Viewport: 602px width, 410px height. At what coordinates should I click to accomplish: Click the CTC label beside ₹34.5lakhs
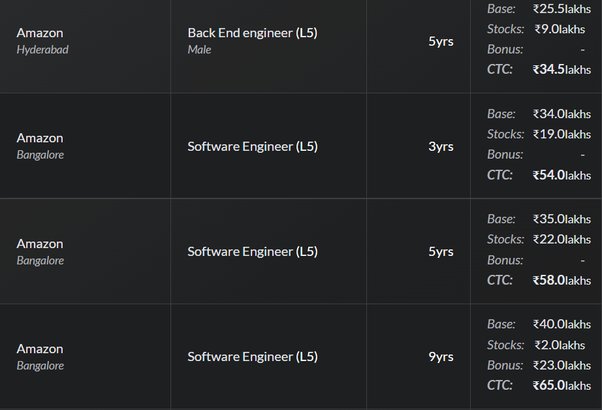click(499, 69)
